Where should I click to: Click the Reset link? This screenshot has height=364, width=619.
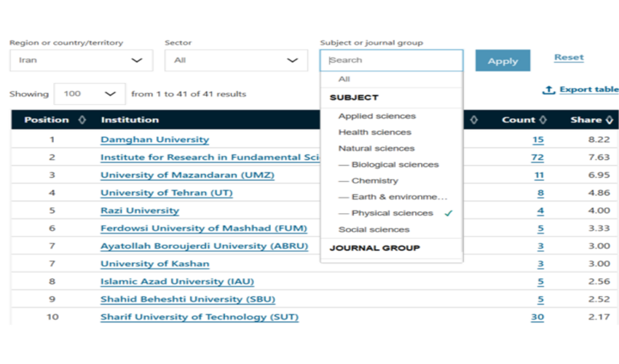[569, 58]
